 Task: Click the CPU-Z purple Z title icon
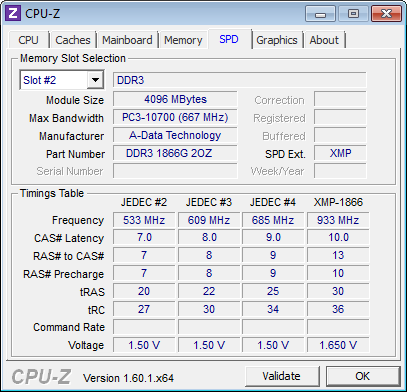coord(13,13)
